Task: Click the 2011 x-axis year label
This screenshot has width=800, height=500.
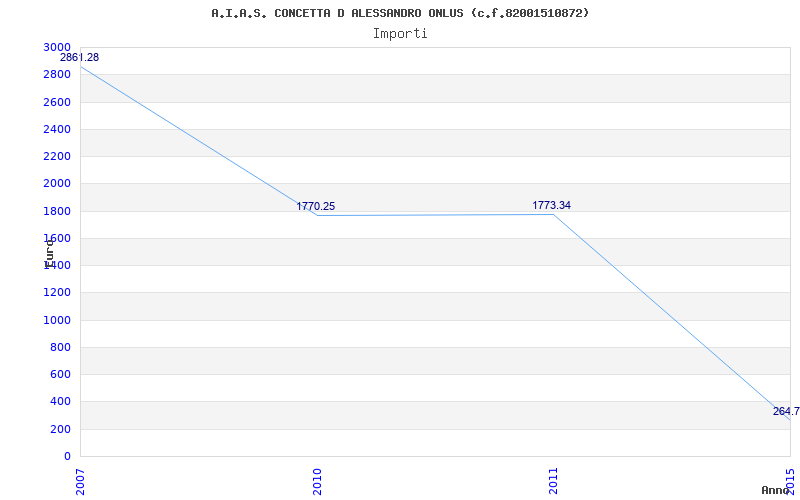Action: tap(553, 481)
